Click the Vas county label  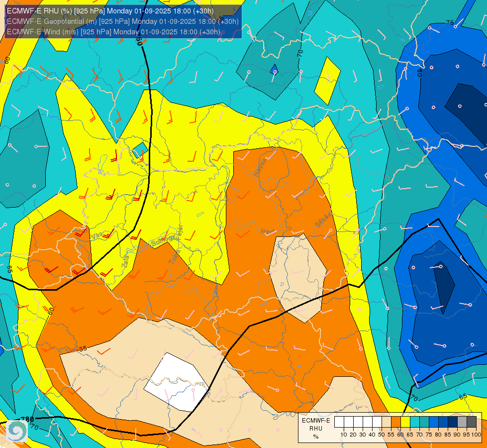(97, 236)
